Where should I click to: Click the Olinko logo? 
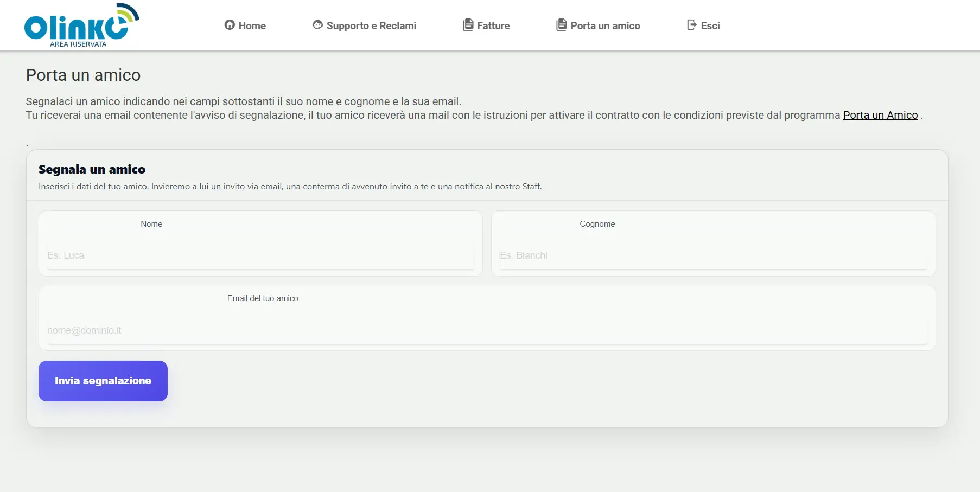(81, 25)
